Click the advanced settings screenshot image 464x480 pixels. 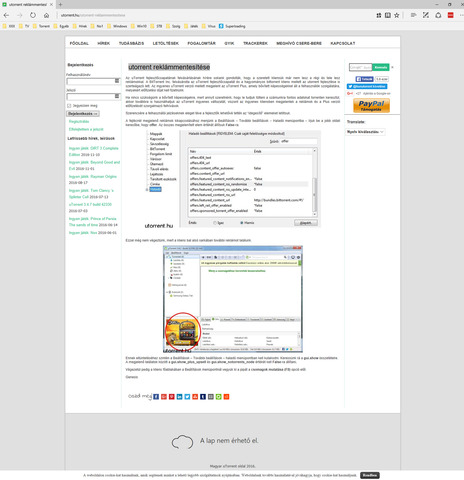click(x=233, y=179)
